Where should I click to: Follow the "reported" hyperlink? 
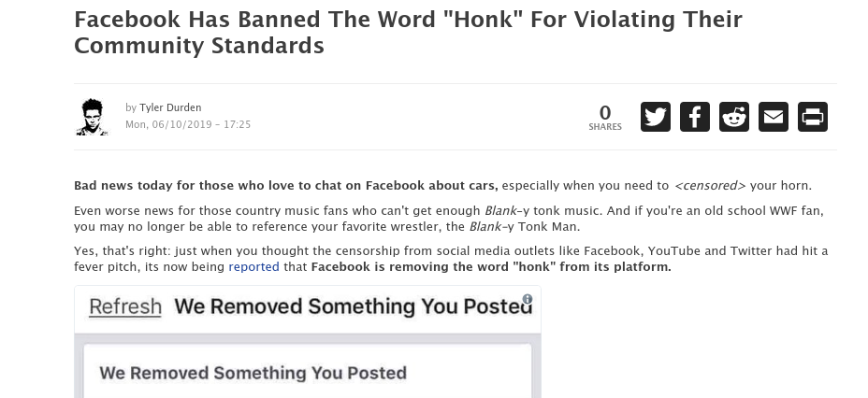(254, 266)
